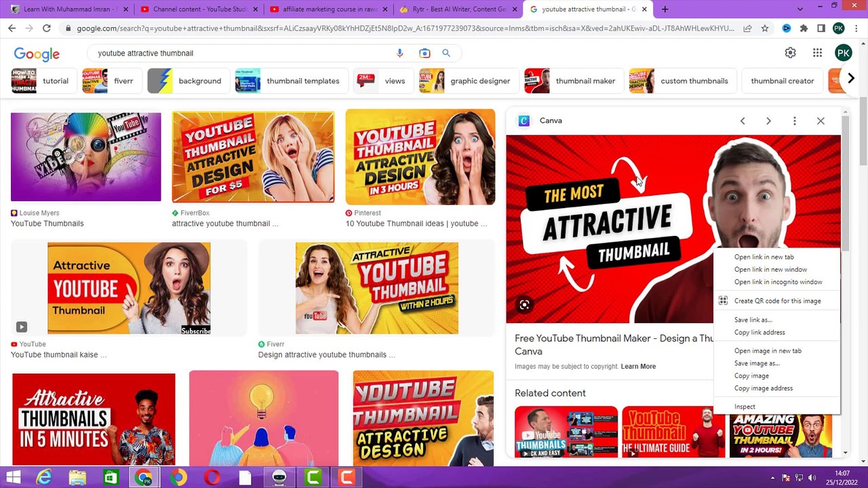Show next image in the Canva preview panel
The height and width of the screenshot is (488, 868).
pyautogui.click(x=768, y=121)
